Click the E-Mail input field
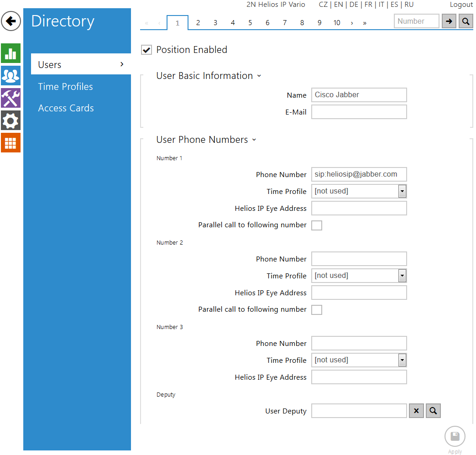This screenshot has height=455, width=476. coord(359,112)
